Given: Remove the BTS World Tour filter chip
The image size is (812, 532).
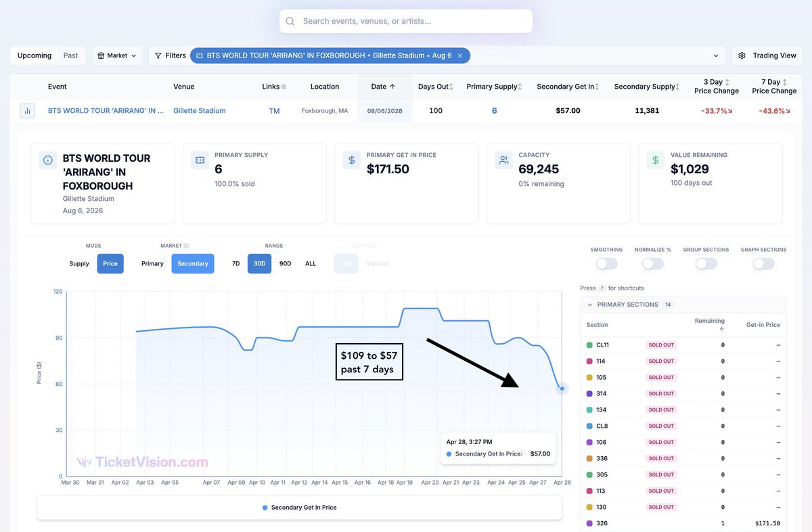Looking at the screenshot, I should click(x=460, y=56).
